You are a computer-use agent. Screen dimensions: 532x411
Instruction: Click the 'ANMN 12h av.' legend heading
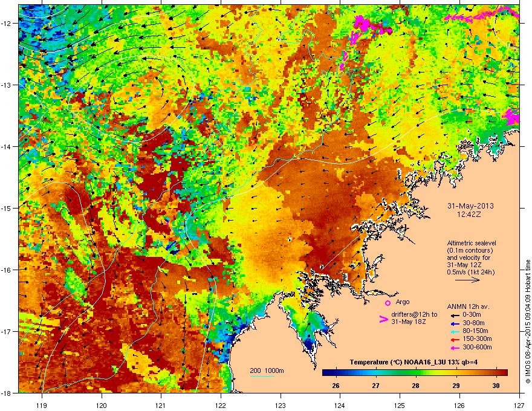point(468,306)
